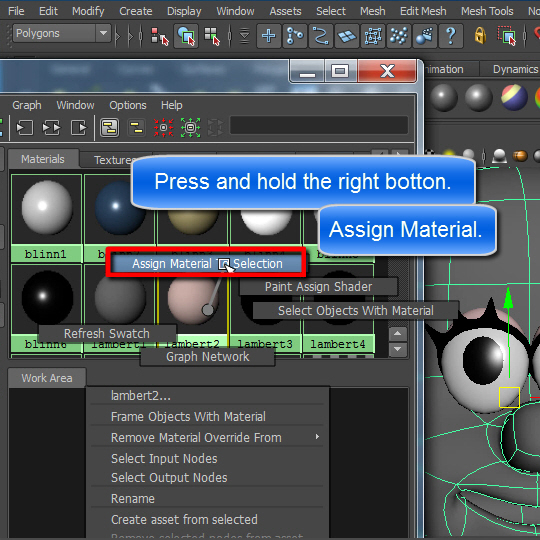
Task: Open the Mesh Tools menu
Action: pyautogui.click(x=487, y=11)
